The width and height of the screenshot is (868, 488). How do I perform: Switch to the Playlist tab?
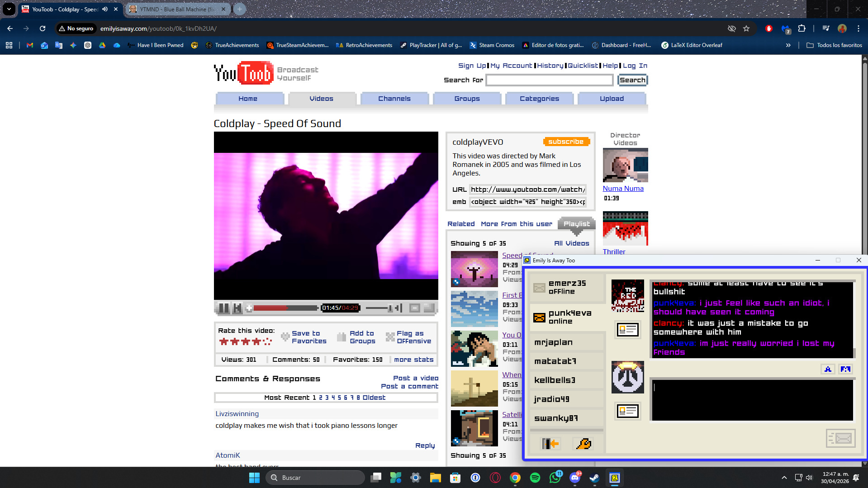click(x=576, y=224)
